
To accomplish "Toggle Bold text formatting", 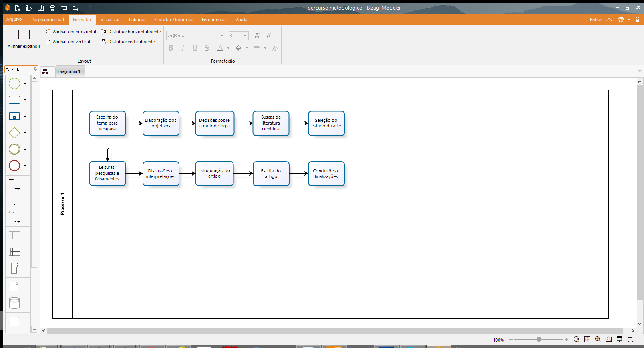I will point(171,48).
